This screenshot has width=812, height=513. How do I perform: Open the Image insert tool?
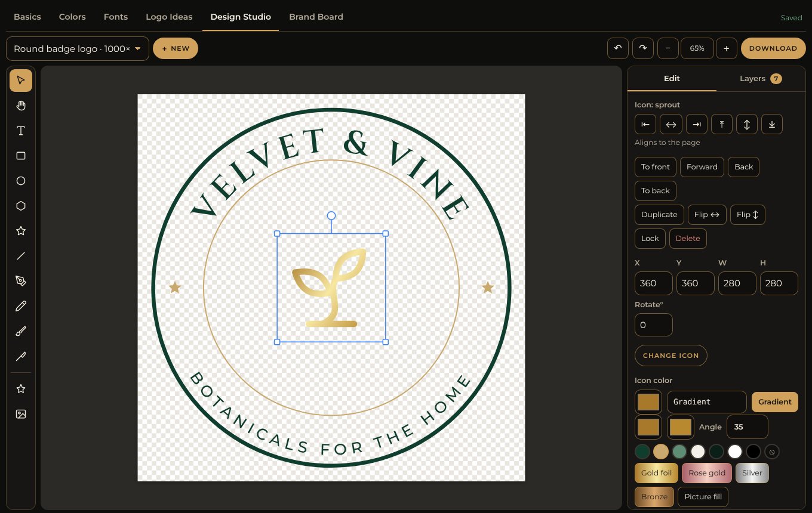click(x=21, y=414)
